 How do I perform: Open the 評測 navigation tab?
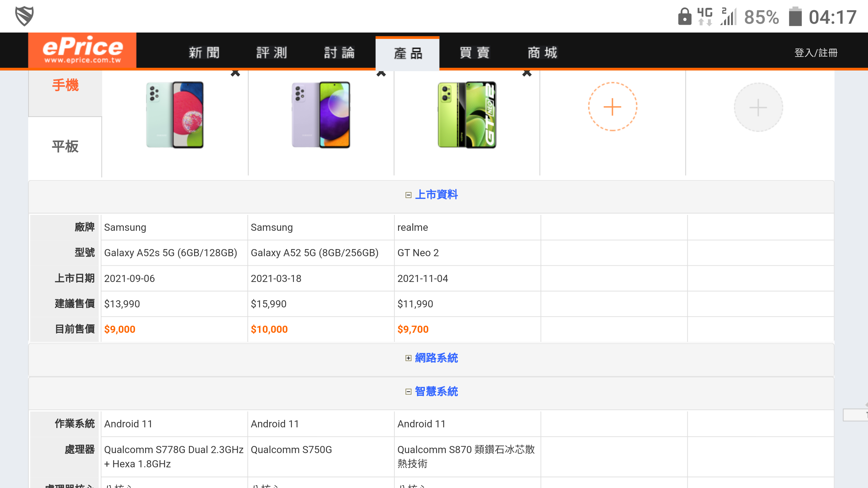272,53
